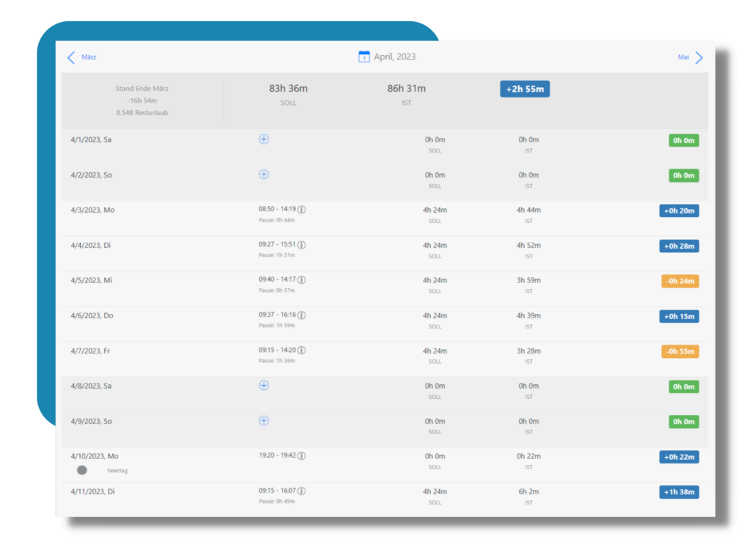Click the 8.548 Resturlaub text

[x=142, y=113]
